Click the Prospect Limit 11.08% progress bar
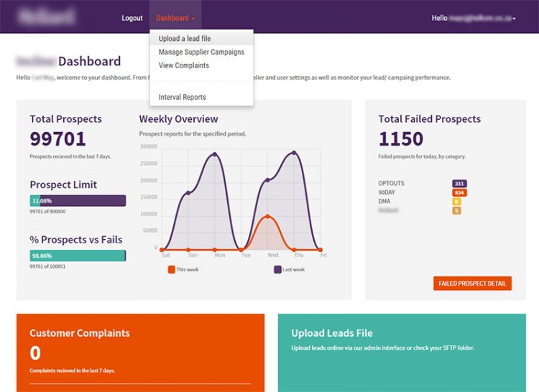 (x=78, y=201)
